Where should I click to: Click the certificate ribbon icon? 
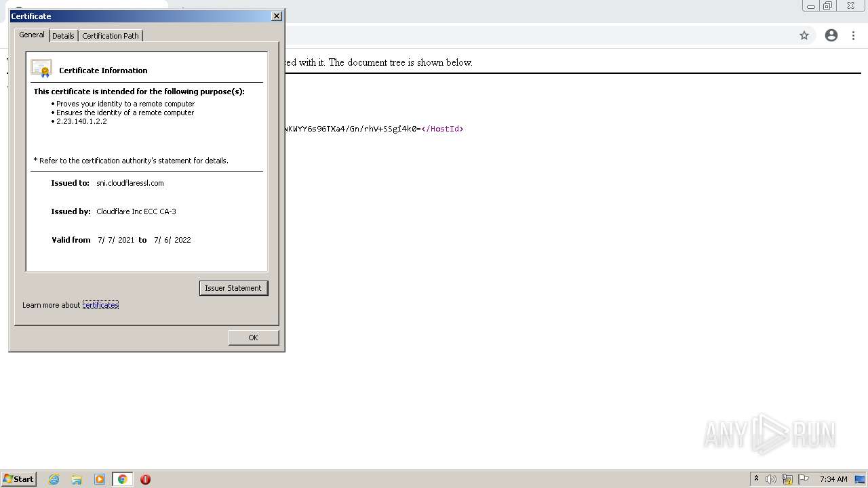(41, 68)
